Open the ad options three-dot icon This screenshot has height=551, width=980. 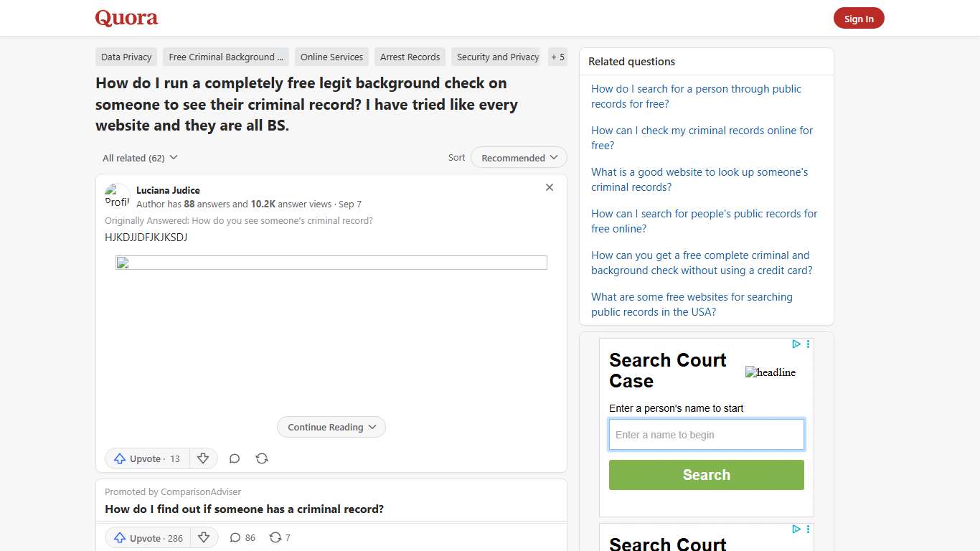click(808, 344)
